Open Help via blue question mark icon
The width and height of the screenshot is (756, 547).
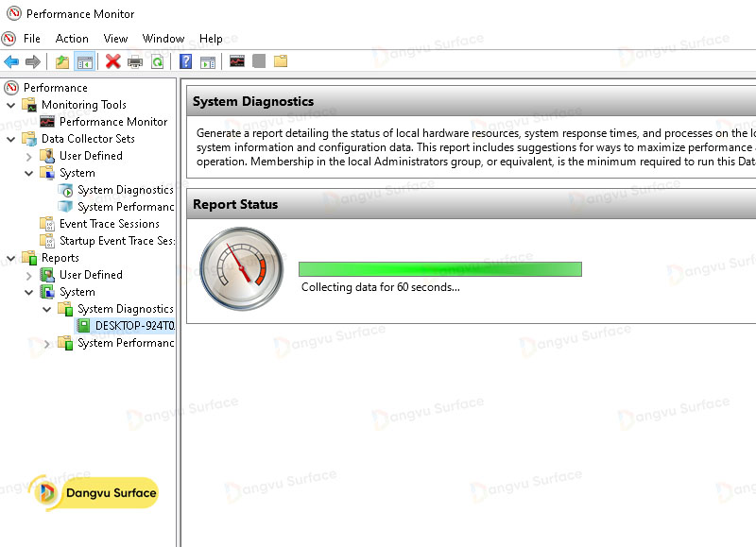(185, 61)
